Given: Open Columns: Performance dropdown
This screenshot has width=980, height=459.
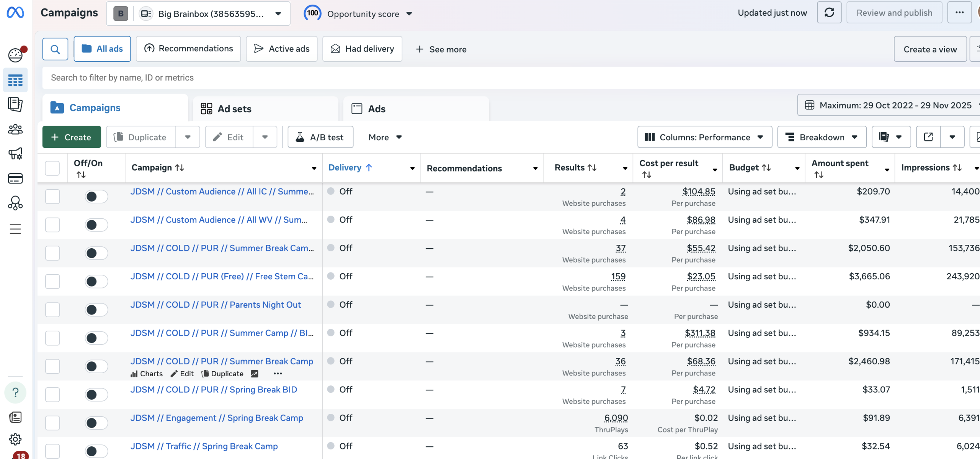Looking at the screenshot, I should tap(704, 137).
